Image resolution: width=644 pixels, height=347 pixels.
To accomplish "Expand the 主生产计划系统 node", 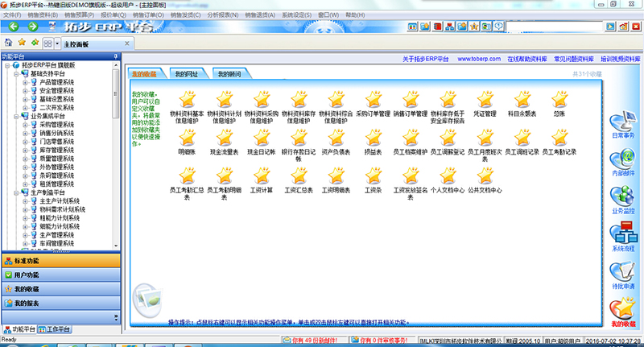I will [x=25, y=201].
